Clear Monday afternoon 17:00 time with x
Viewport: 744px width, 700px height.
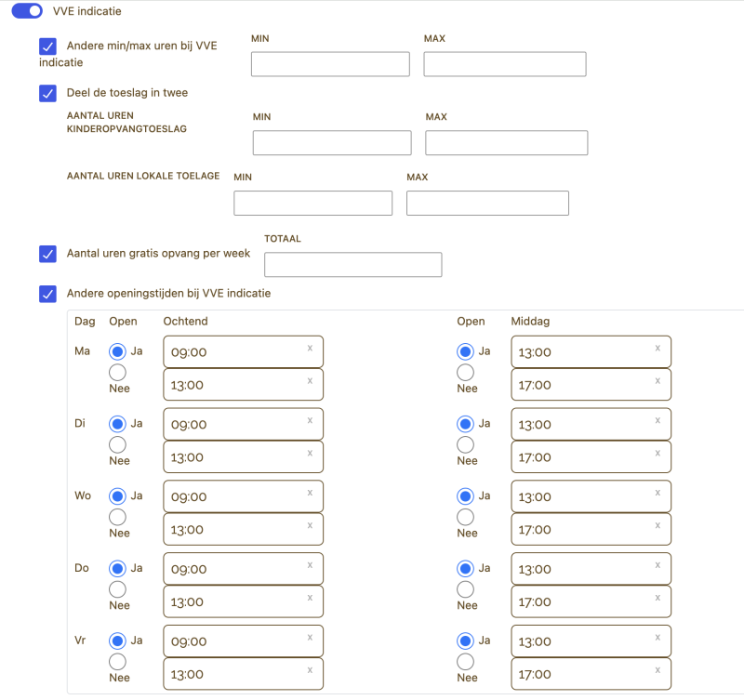coord(658,380)
